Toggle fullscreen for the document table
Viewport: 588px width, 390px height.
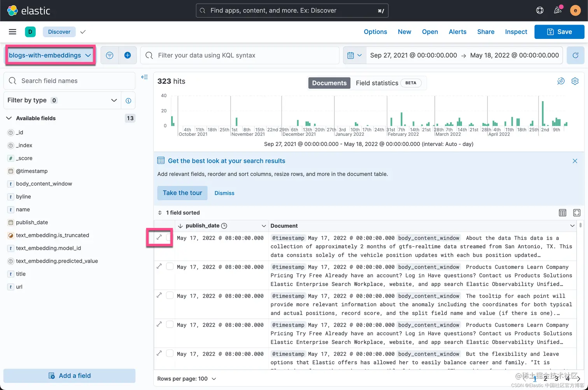(577, 213)
